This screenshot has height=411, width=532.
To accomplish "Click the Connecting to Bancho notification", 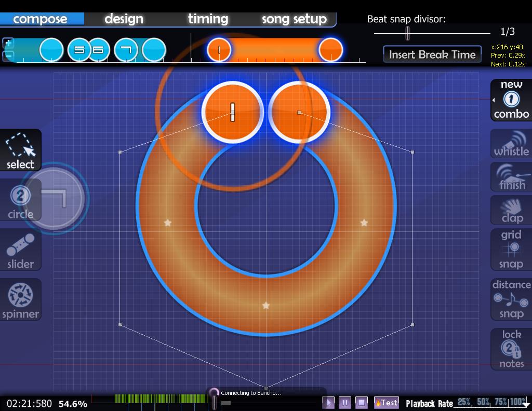I will point(251,393).
